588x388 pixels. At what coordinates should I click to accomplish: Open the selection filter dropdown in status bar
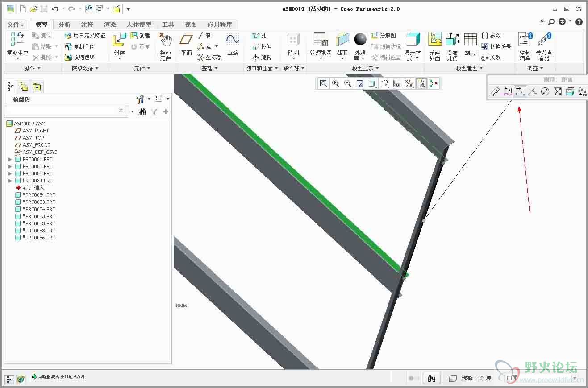coord(575,378)
